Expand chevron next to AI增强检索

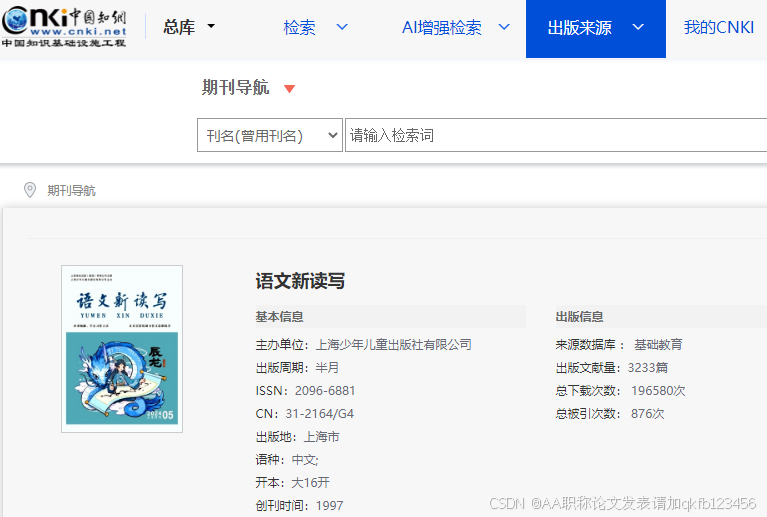pyautogui.click(x=504, y=27)
